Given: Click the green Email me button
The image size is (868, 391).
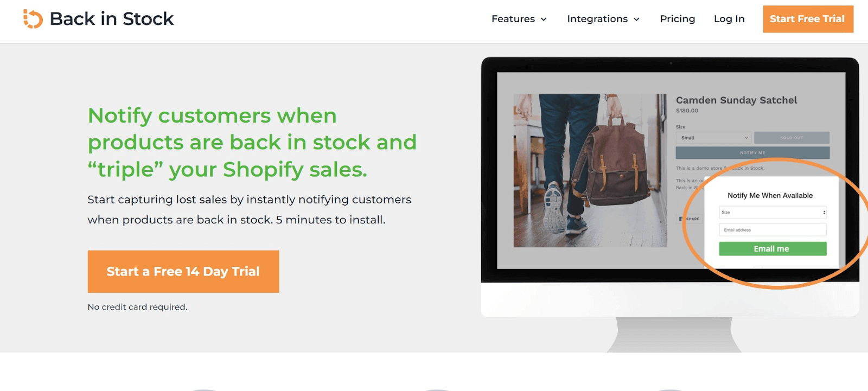Looking at the screenshot, I should click(x=773, y=249).
